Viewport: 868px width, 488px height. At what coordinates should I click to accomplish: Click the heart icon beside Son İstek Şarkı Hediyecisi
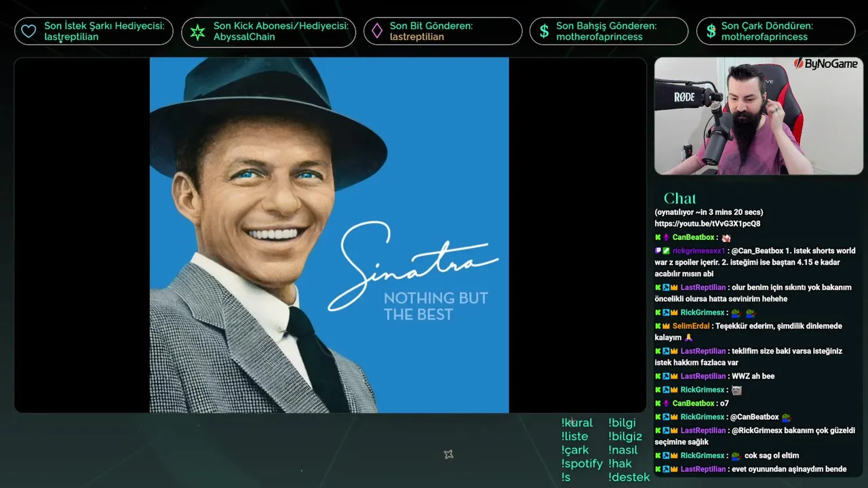pos(28,31)
